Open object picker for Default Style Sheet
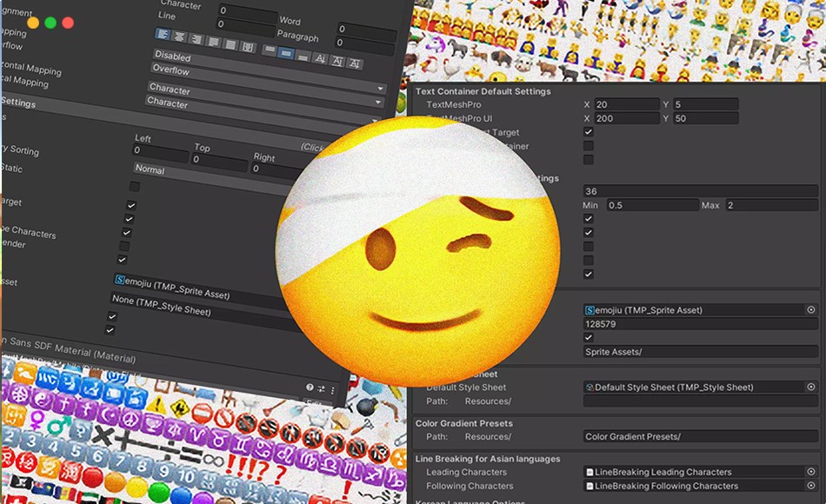The width and height of the screenshot is (826, 504). tap(810, 387)
